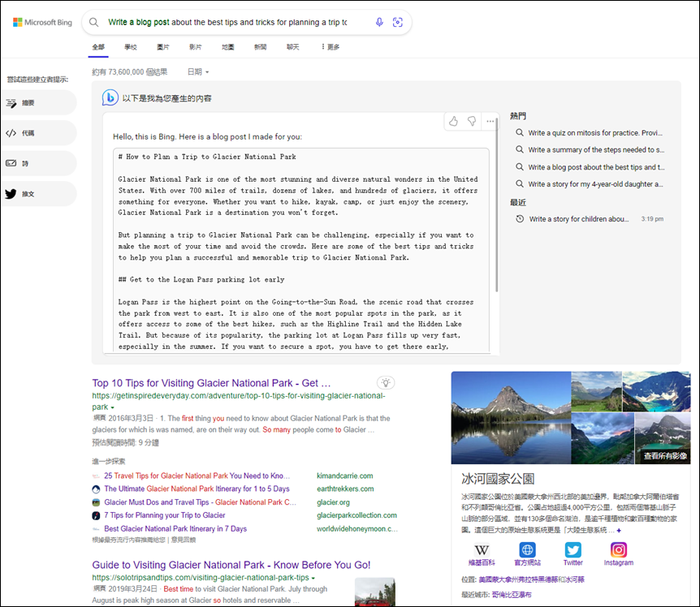Select the code prompt icon in sidebar
Image resolution: width=700 pixels, height=607 pixels.
pos(11,133)
